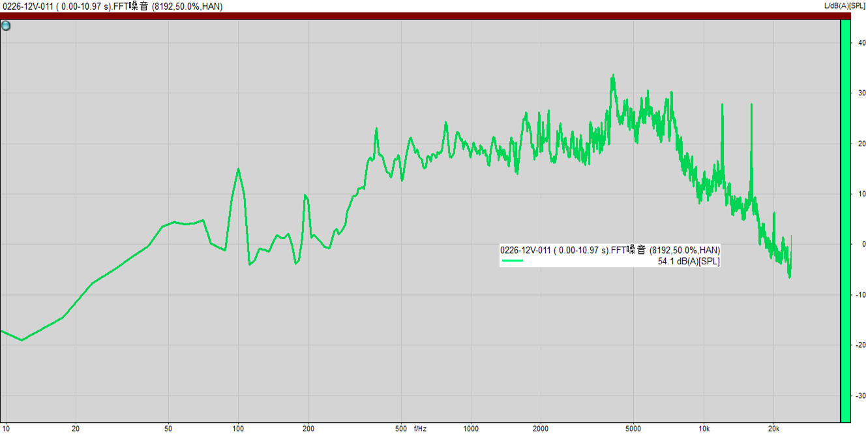Click the f/Hz axis label

[x=420, y=429]
